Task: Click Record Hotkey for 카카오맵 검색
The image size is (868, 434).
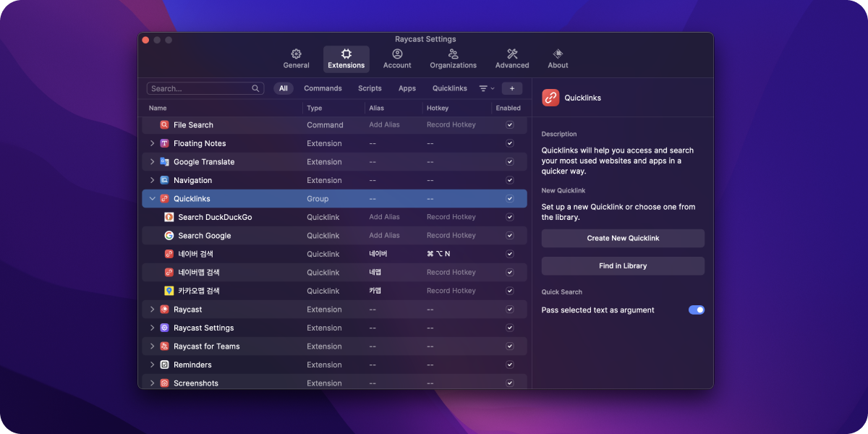Action: (x=451, y=291)
